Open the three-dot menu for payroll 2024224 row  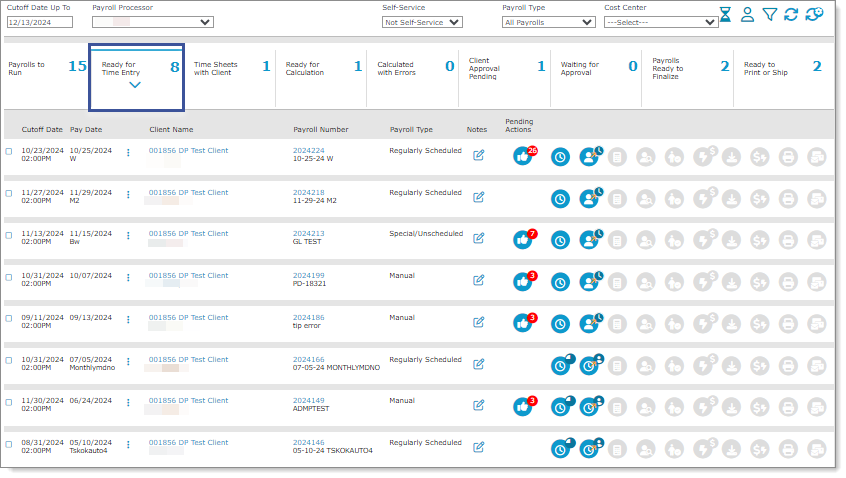point(128,153)
